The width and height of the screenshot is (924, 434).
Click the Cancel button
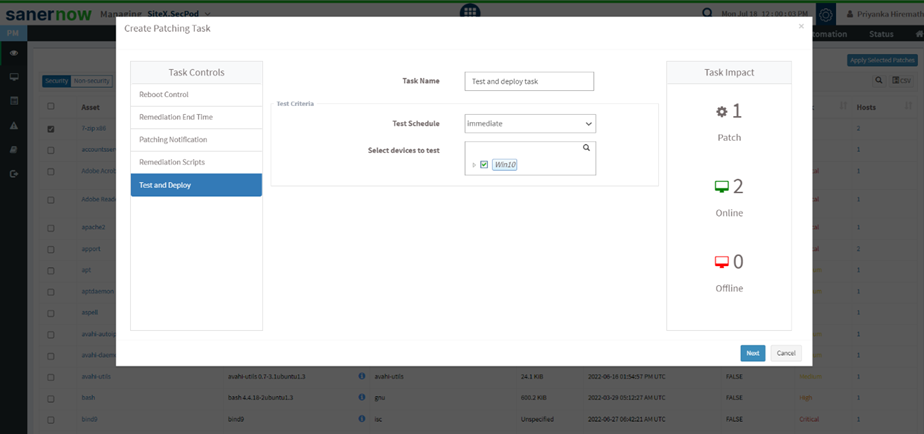tap(786, 353)
